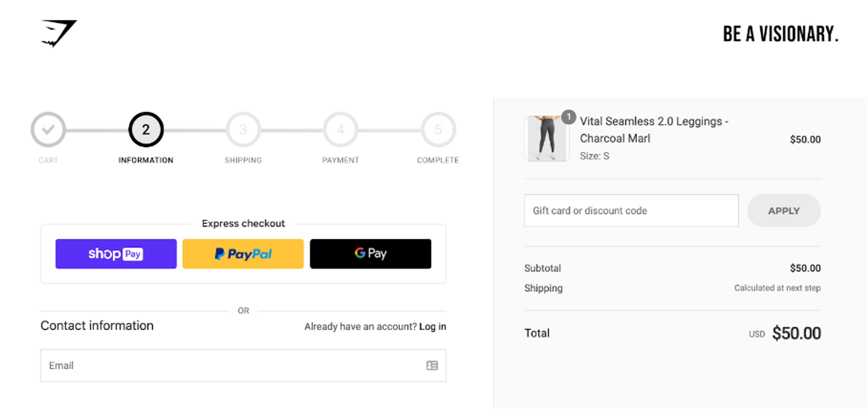Click the quantity badge on product image
The height and width of the screenshot is (409, 868).
pos(569,117)
